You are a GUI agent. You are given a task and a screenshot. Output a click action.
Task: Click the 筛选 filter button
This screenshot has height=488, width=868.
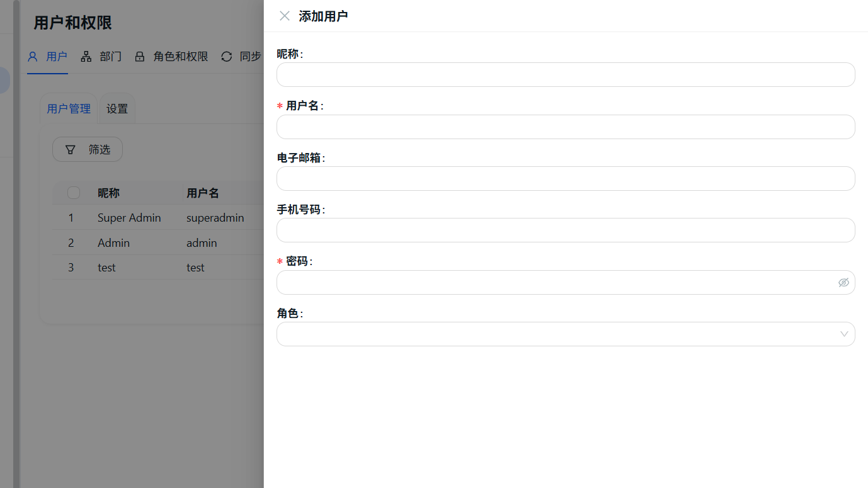pos(88,149)
